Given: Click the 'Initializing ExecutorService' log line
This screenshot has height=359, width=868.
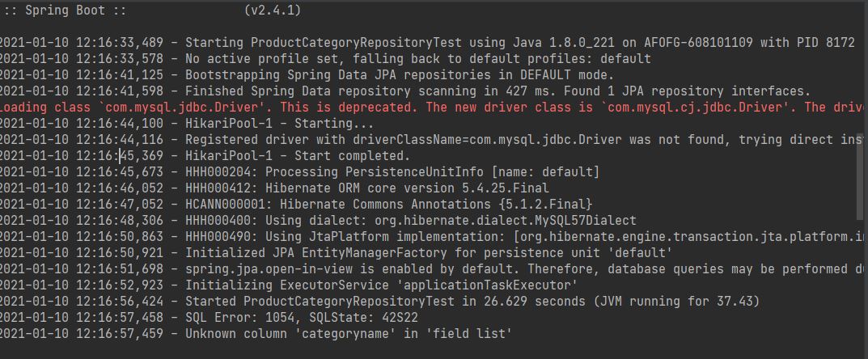Looking at the screenshot, I should tap(381, 285).
